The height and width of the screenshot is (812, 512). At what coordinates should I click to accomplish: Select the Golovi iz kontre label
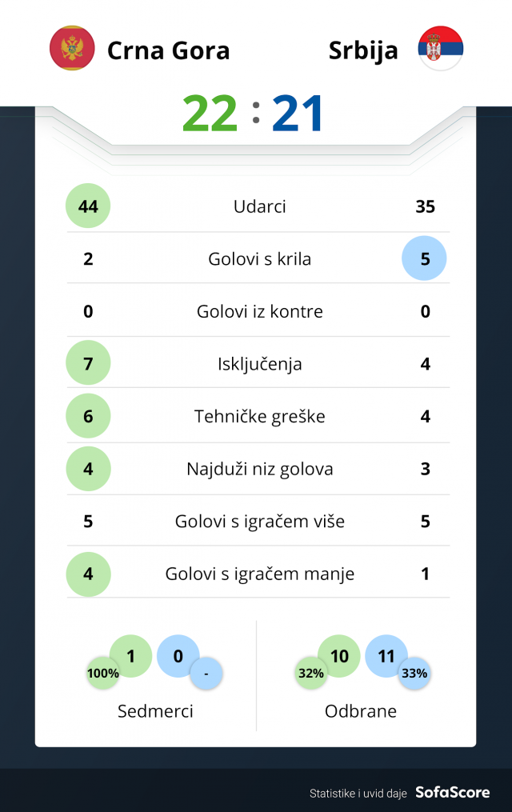click(260, 311)
